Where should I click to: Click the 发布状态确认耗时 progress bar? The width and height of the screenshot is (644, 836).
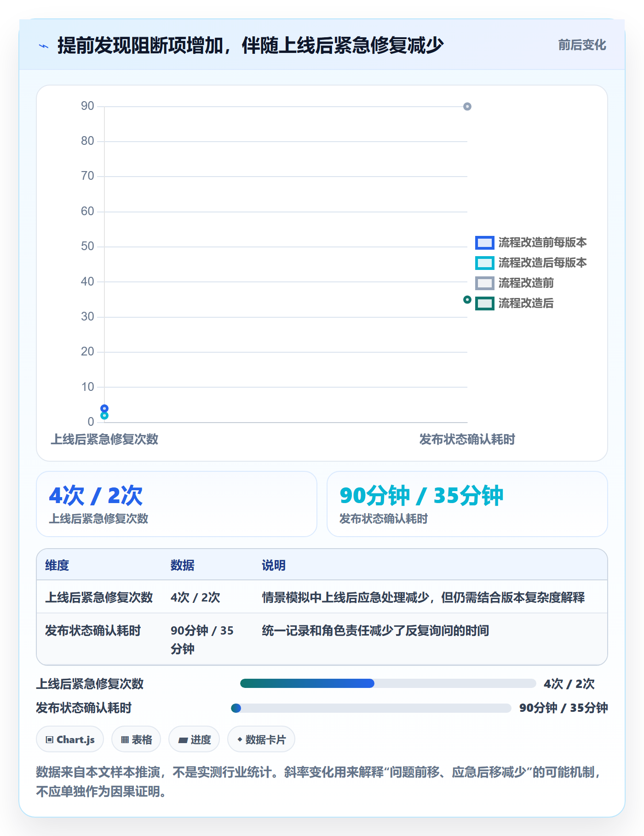(371, 708)
